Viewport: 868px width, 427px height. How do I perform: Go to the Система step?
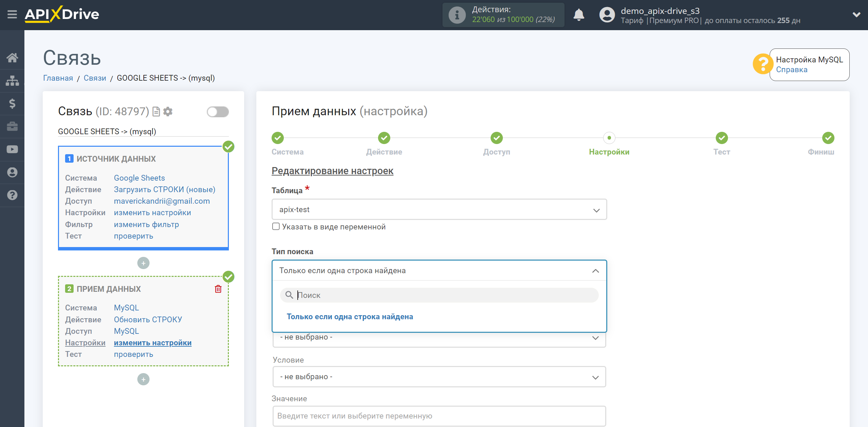[x=278, y=138]
